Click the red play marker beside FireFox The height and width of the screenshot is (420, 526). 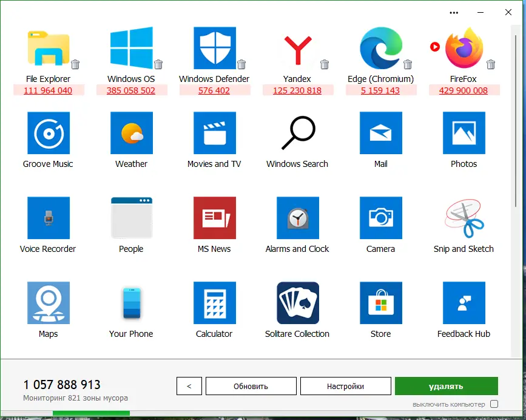point(435,47)
